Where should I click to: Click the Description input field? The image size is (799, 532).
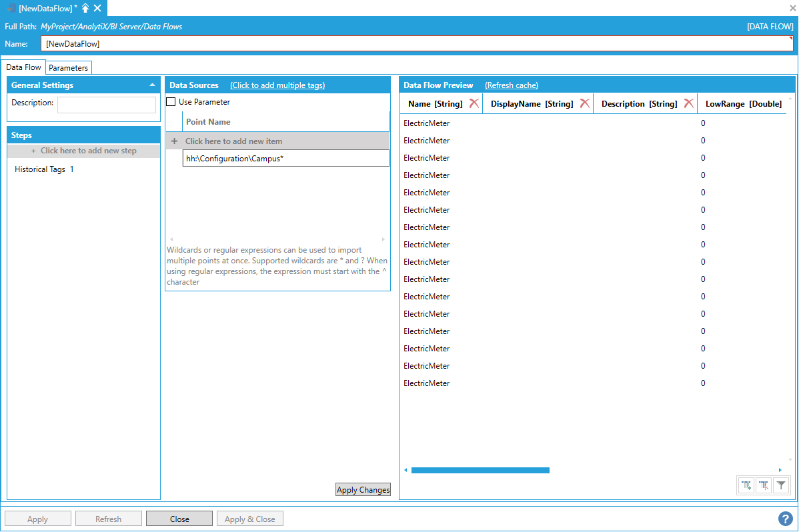click(107, 105)
